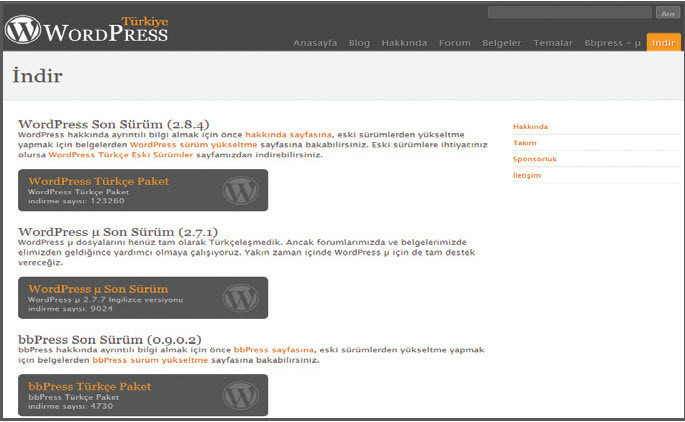The image size is (685, 422).
Task: Download WordPress µ Son Sürüm package
Action: pos(143,297)
